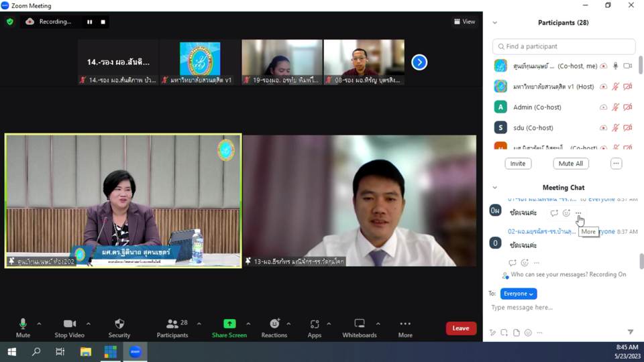Click recording indicator on Admin row
This screenshot has height=362, width=644.
[603, 107]
